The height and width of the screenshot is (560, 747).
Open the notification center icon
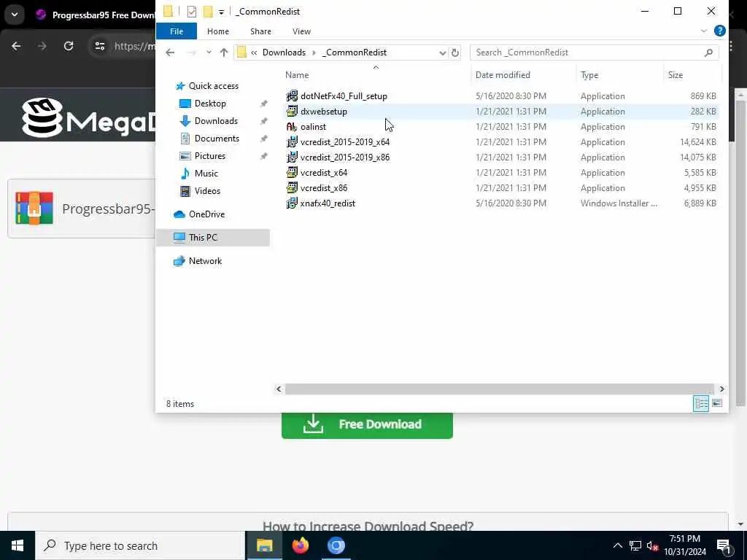point(724,545)
